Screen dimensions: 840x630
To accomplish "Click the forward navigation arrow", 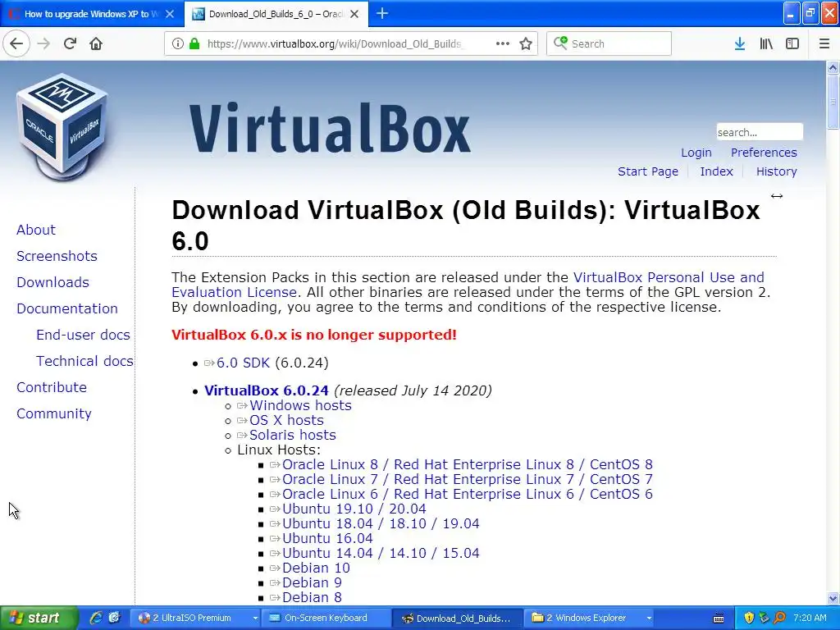I will coord(43,43).
